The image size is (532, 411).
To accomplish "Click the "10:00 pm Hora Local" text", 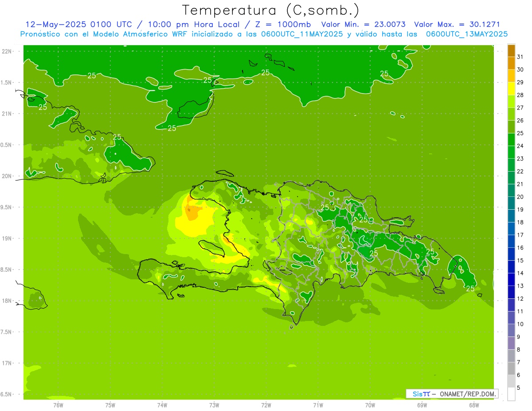I will tap(194, 24).
